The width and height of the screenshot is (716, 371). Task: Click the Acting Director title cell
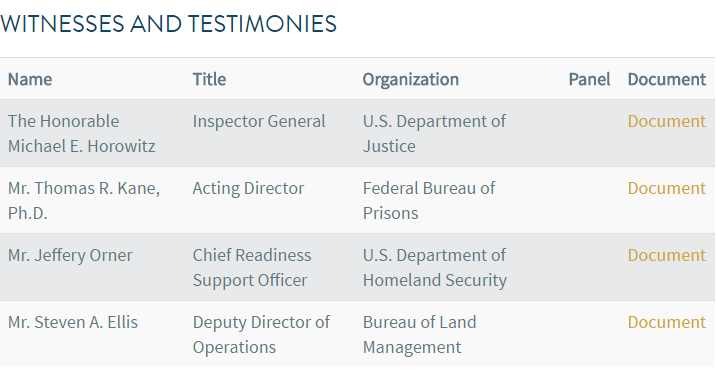pos(248,188)
